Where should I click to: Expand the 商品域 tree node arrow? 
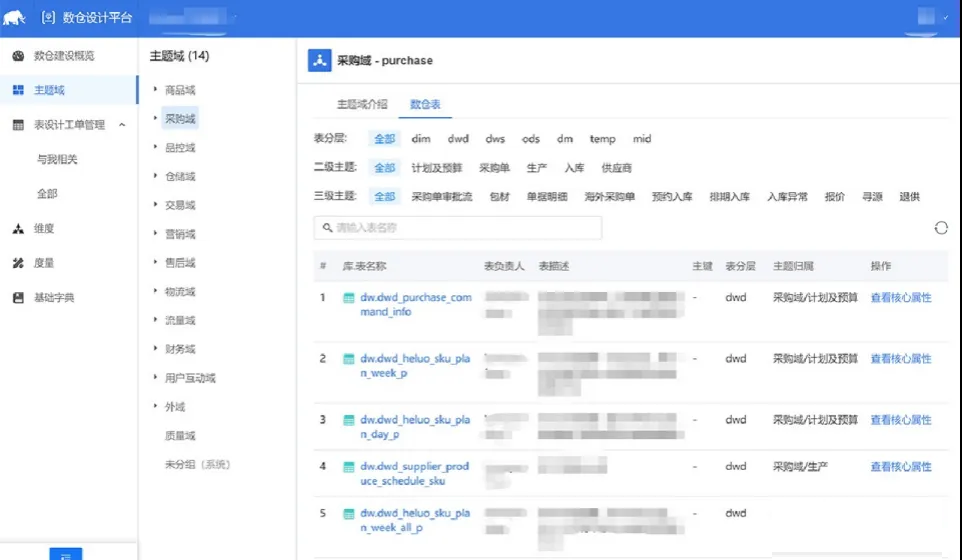point(155,90)
